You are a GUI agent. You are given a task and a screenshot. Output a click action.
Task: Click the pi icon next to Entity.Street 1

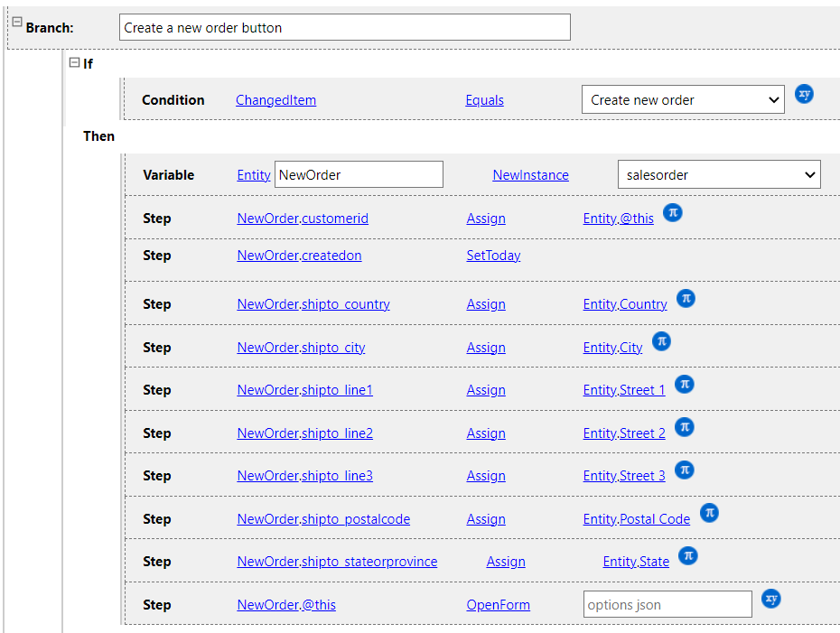pos(684,385)
